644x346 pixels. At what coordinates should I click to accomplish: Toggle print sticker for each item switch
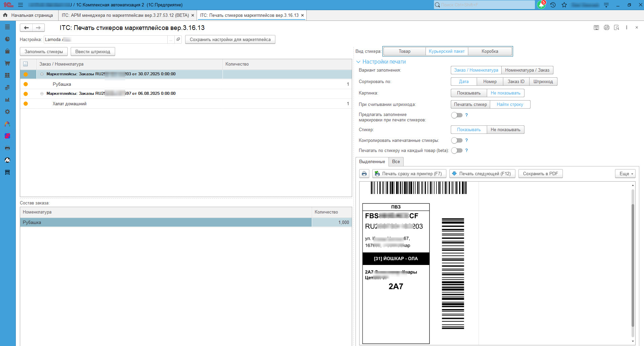click(456, 151)
